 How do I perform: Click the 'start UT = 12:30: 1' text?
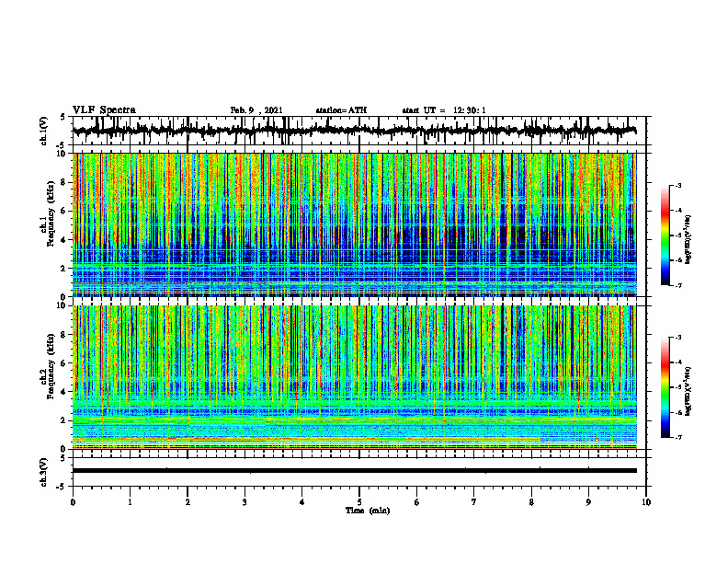coord(444,110)
